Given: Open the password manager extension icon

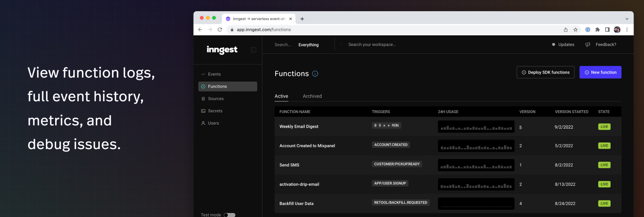Looking at the screenshot, I should point(588,30).
